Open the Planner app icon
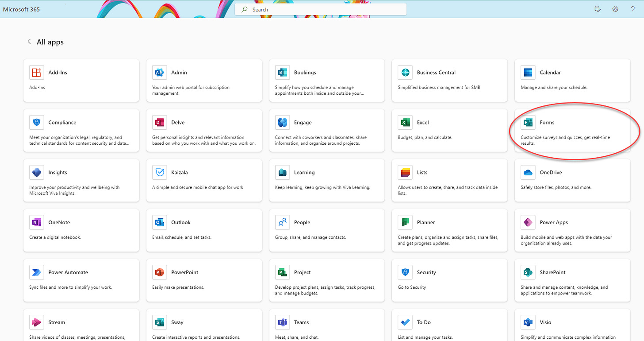The image size is (644, 341). (x=405, y=222)
